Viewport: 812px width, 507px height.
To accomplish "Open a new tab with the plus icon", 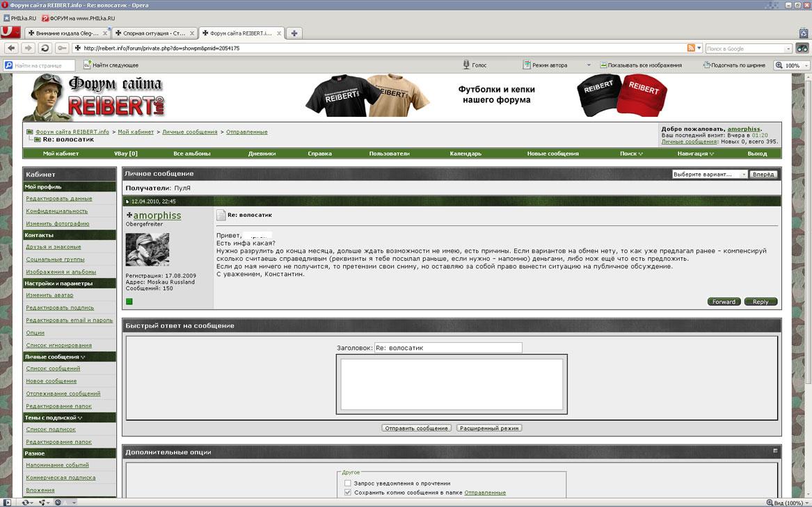I will click(x=294, y=33).
